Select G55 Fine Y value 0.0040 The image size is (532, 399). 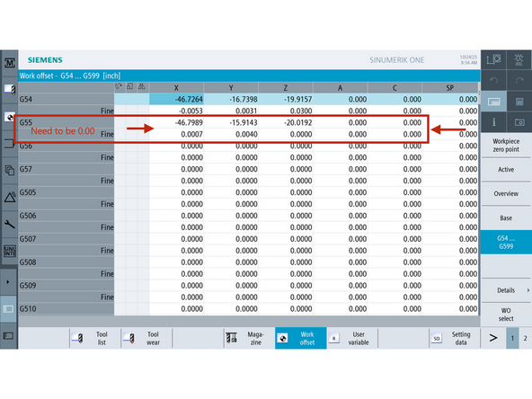point(231,135)
